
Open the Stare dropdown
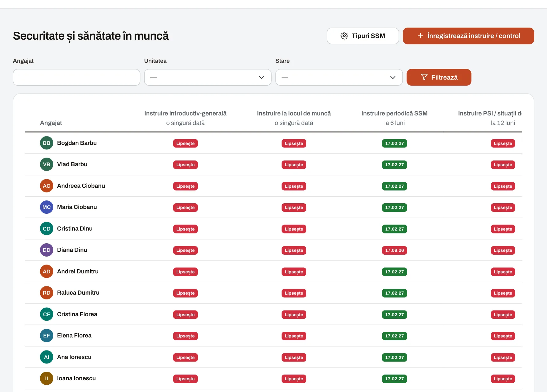pos(339,77)
